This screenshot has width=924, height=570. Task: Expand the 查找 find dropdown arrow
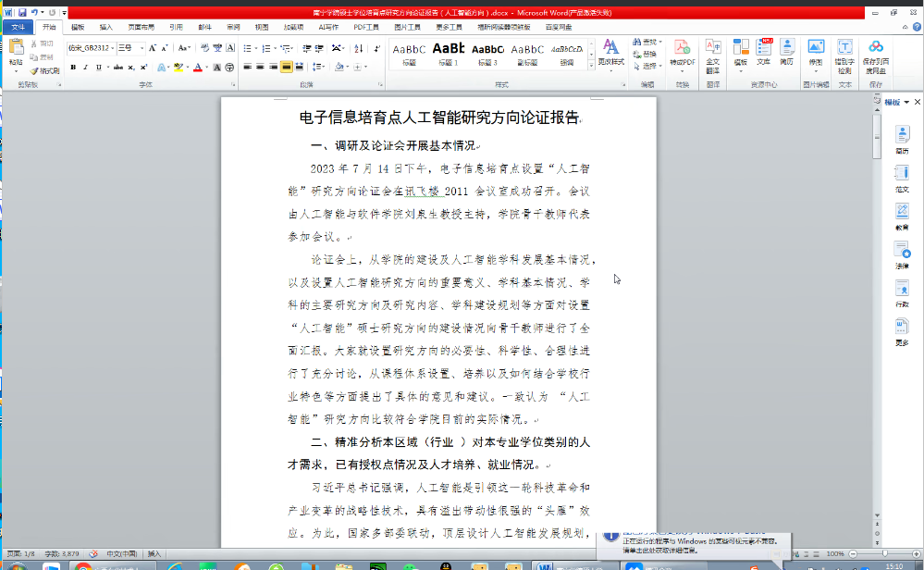coord(662,43)
